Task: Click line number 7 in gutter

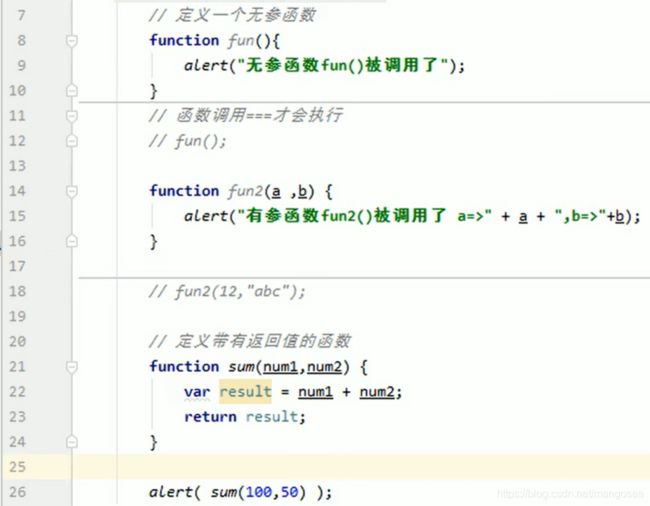Action: pos(21,16)
